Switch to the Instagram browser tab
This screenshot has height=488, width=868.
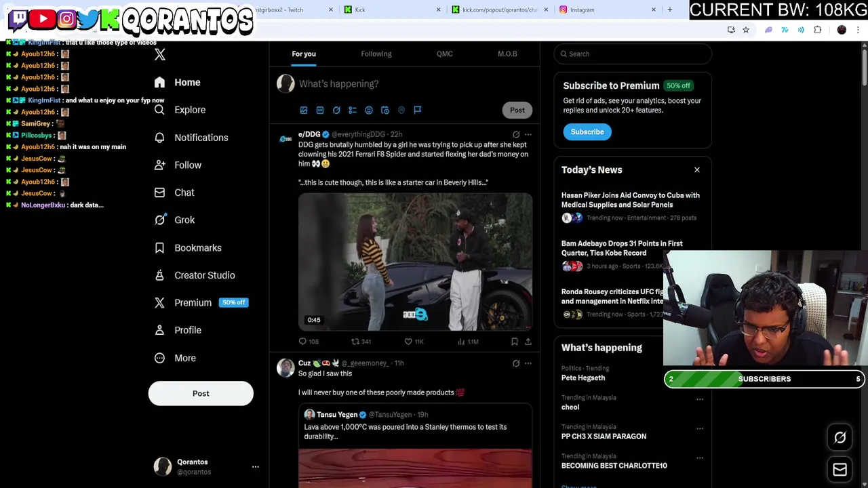coord(607,9)
